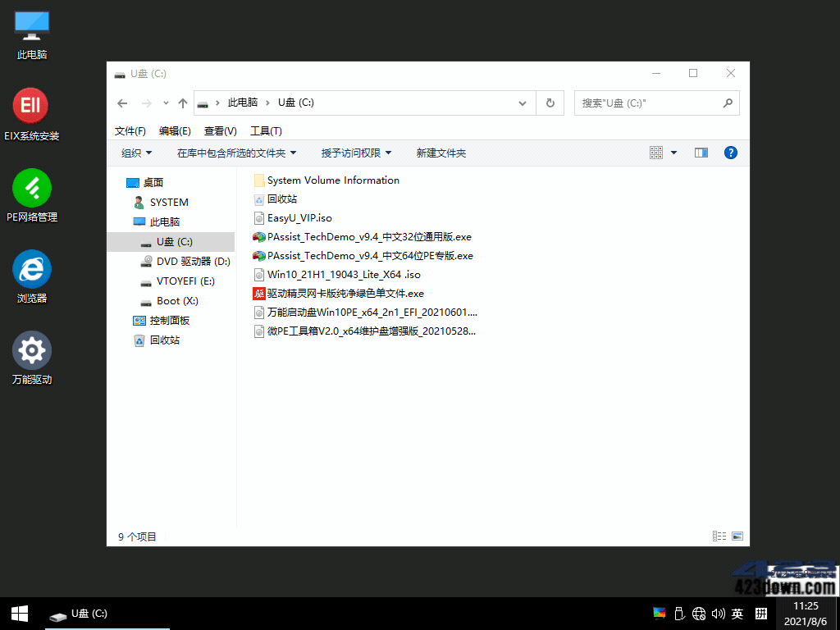Open help via blue question mark

730,153
